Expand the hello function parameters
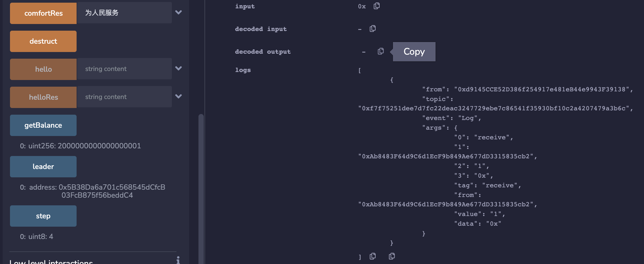This screenshot has width=644, height=264. tap(178, 68)
